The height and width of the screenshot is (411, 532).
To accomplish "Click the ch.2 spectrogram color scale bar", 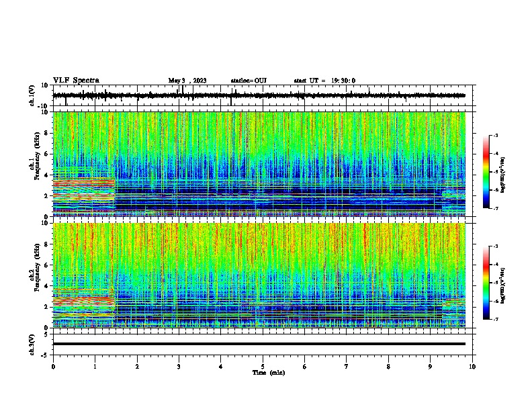I will (486, 283).
